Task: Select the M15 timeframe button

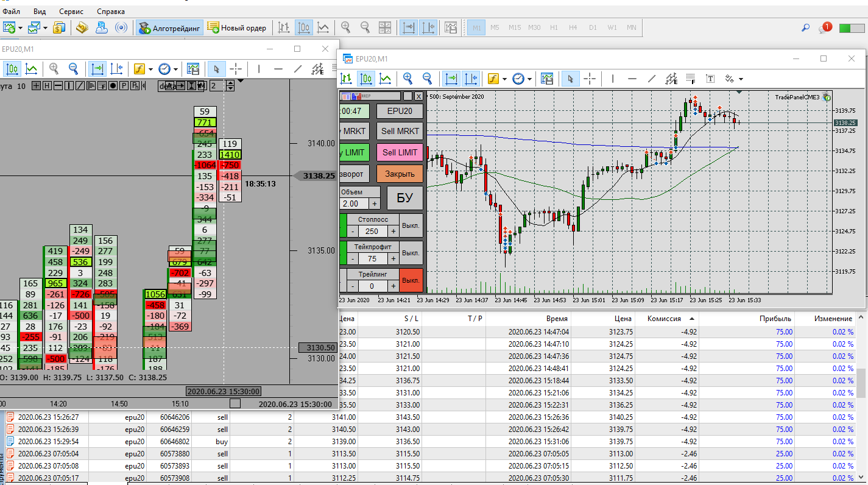Action: (x=515, y=27)
